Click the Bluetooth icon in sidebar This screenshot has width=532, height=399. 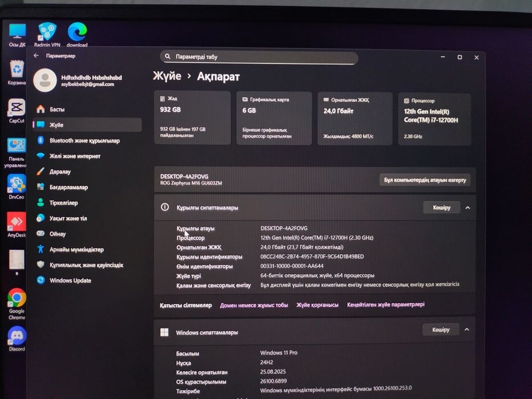[x=40, y=140]
